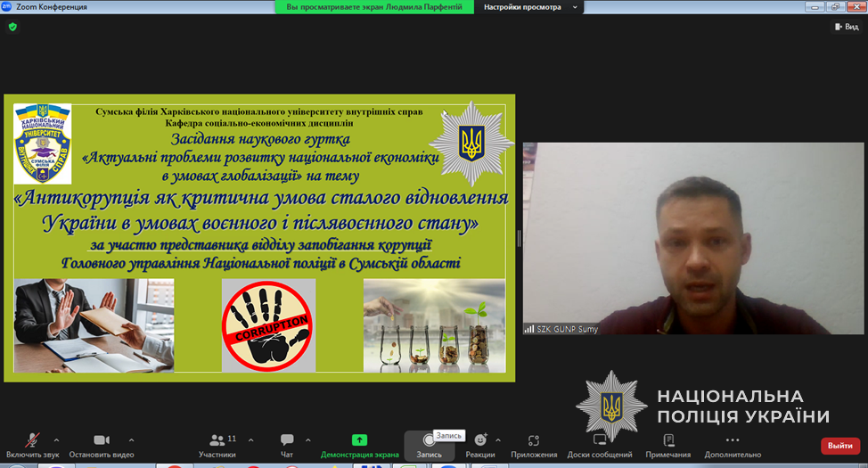Open the Участники participants panel
The width and height of the screenshot is (868, 468).
217,445
